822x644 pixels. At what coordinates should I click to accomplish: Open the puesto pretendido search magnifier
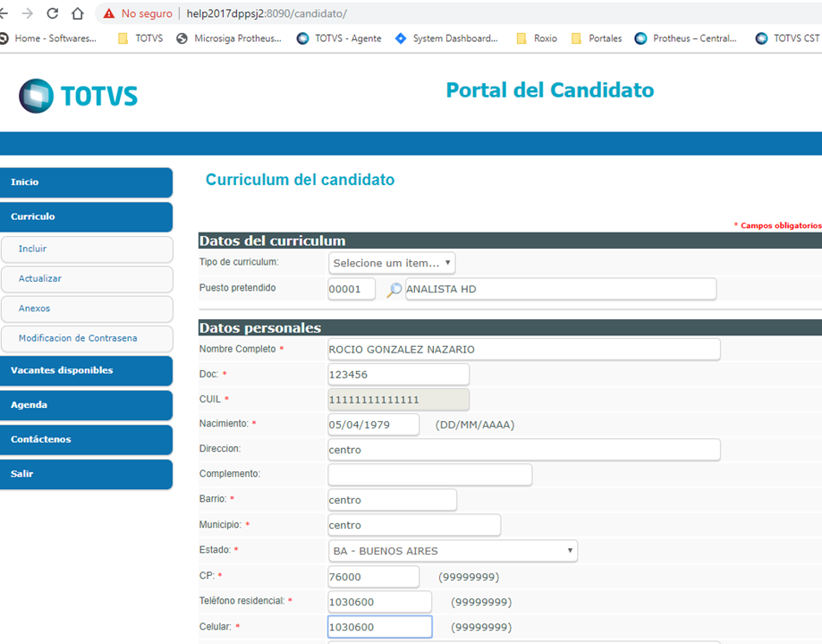point(394,290)
